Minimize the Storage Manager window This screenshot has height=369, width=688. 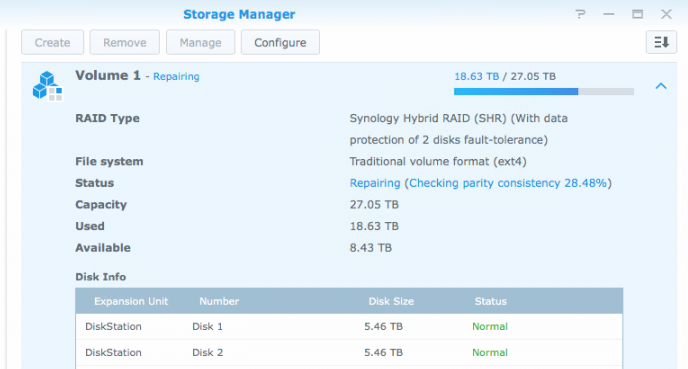point(609,14)
